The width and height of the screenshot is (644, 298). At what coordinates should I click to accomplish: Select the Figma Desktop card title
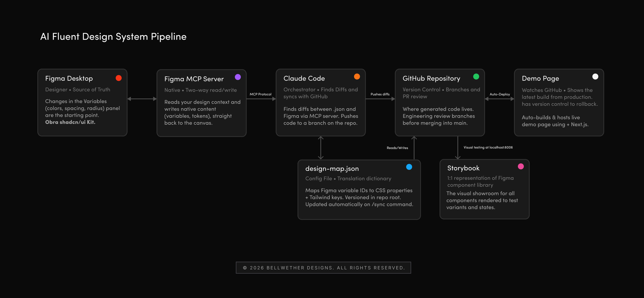(x=69, y=78)
